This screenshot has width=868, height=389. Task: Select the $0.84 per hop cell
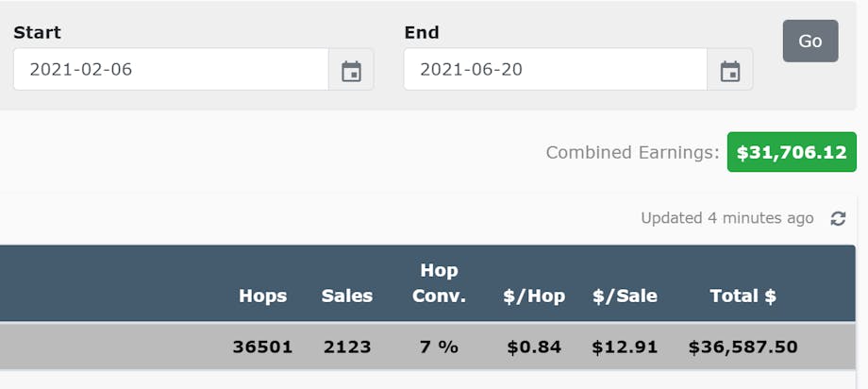click(534, 347)
